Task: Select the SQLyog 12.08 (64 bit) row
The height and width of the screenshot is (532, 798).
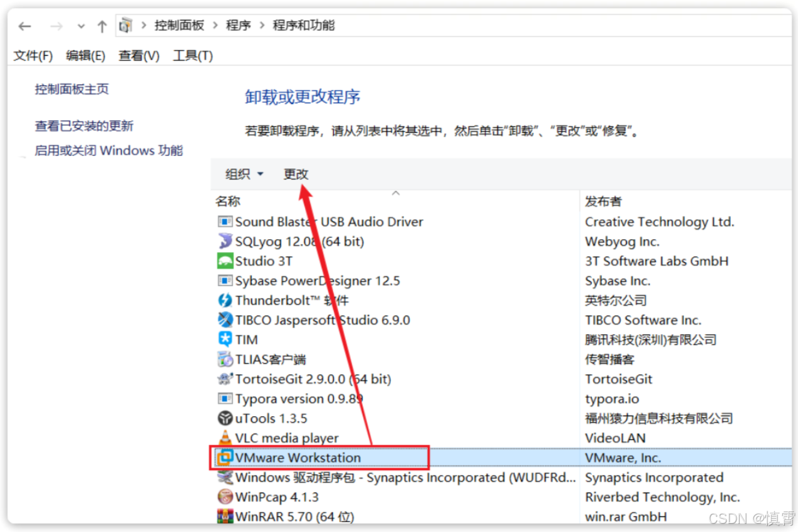Action: (x=501, y=241)
